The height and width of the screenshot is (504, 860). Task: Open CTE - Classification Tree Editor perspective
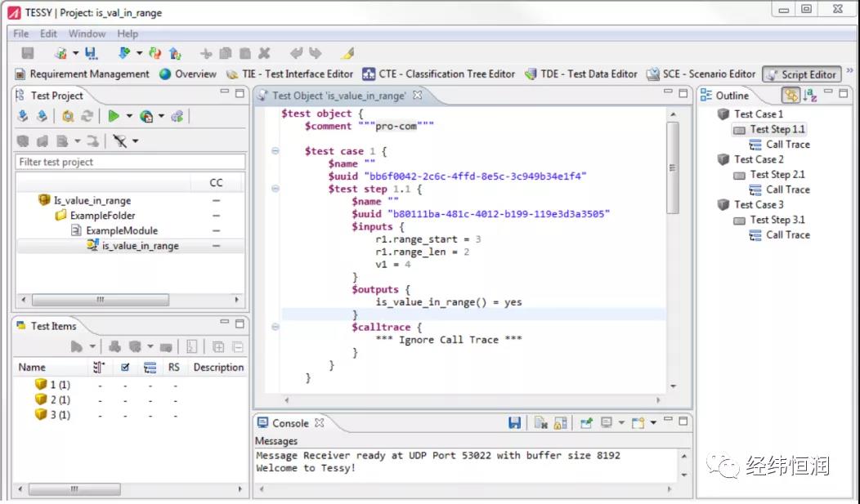[x=439, y=74]
